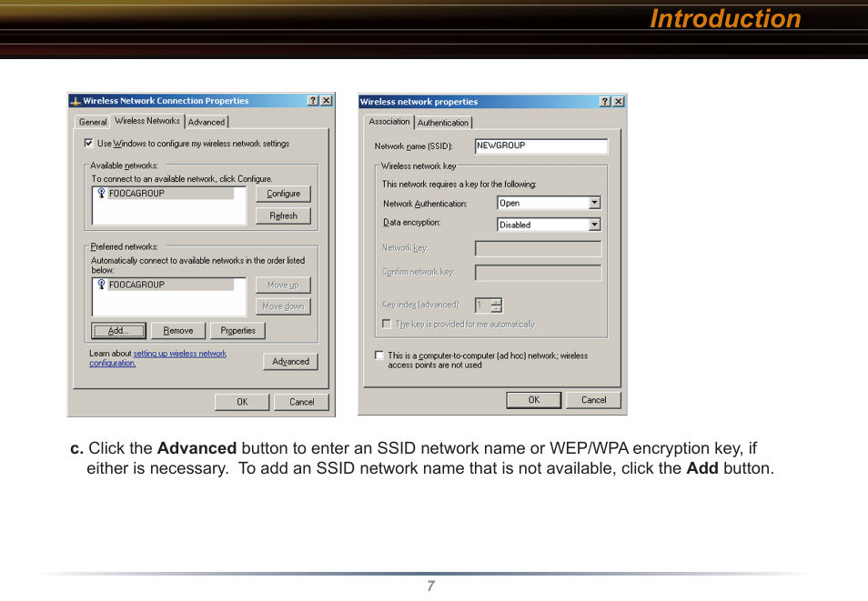The height and width of the screenshot is (601, 868).
Task: Click network icon in Wireless Network Connection Properties title bar
Action: point(76,101)
